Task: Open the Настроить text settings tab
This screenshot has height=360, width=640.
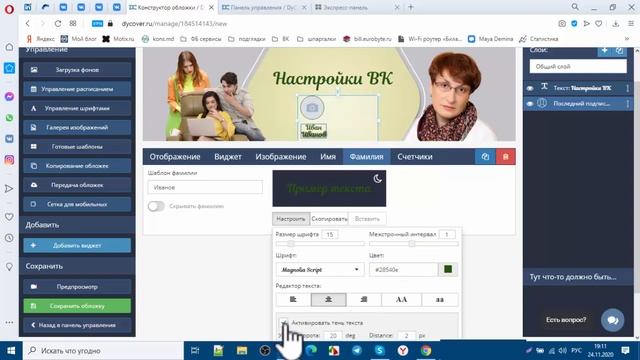Action: [291, 219]
